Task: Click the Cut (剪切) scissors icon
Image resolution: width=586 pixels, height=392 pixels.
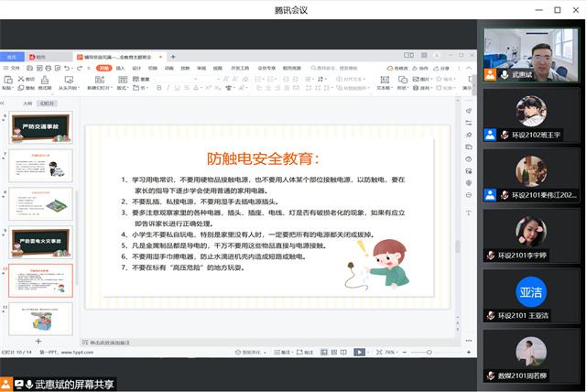Action: click(21, 79)
